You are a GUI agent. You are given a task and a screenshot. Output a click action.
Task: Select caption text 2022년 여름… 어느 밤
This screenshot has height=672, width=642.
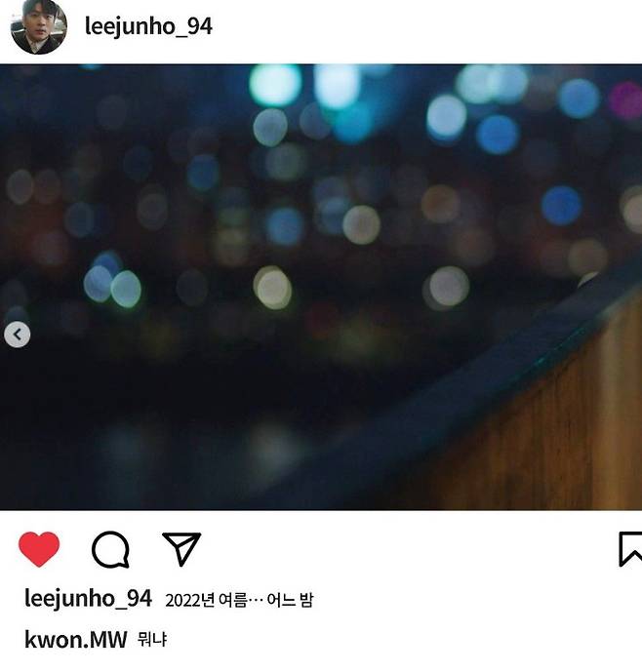click(x=239, y=600)
